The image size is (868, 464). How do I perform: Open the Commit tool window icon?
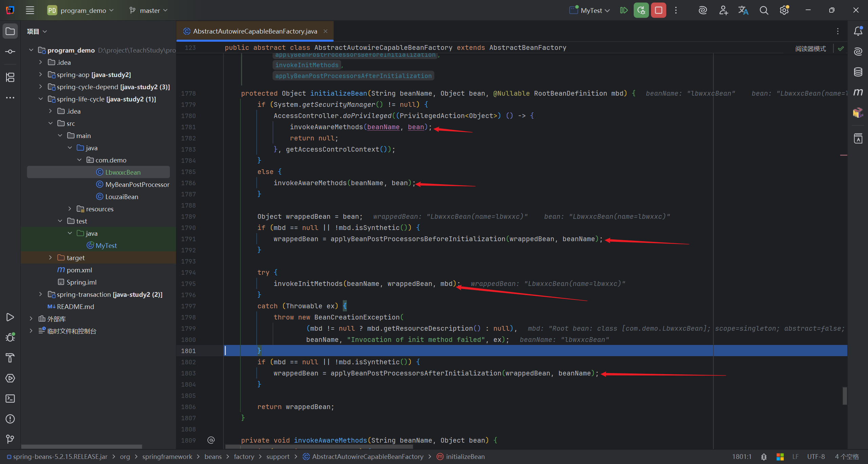(10, 52)
